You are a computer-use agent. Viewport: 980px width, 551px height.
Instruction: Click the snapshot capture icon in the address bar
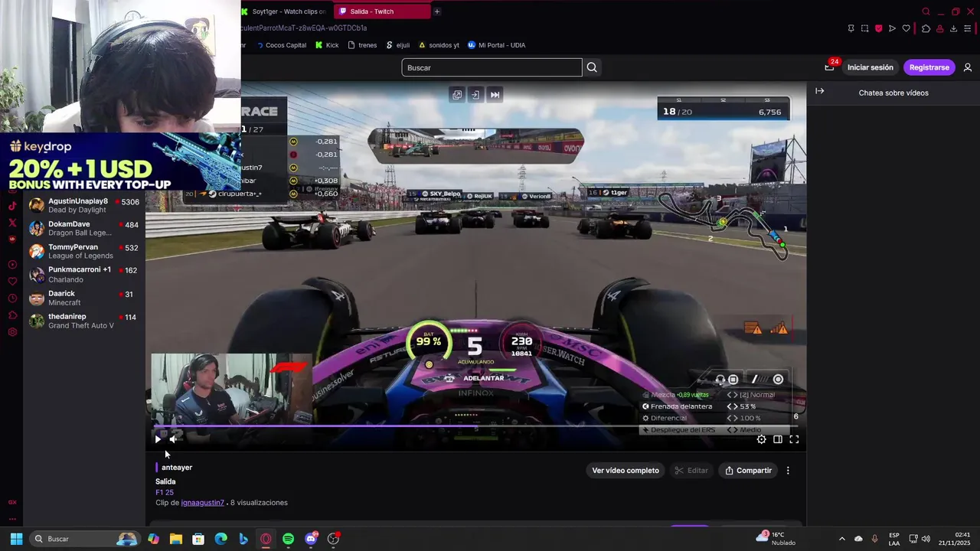coord(864,28)
